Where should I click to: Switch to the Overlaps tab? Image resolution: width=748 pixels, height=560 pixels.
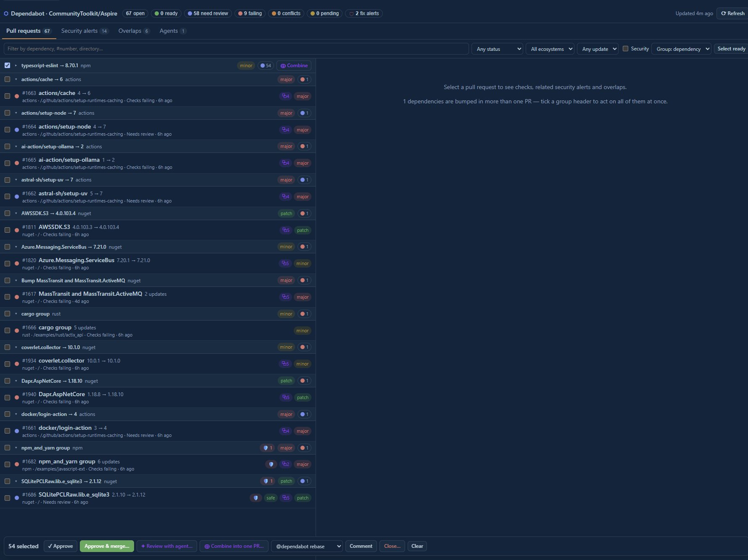134,31
